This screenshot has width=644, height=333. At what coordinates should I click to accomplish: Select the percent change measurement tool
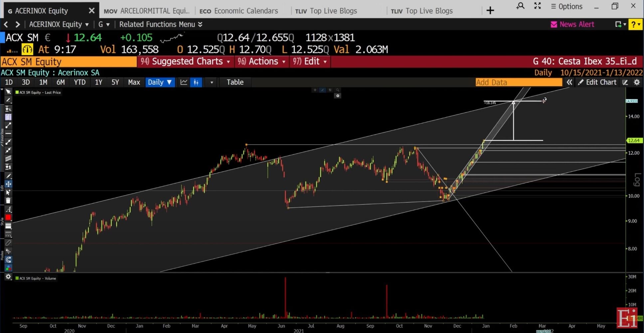pos(8,109)
